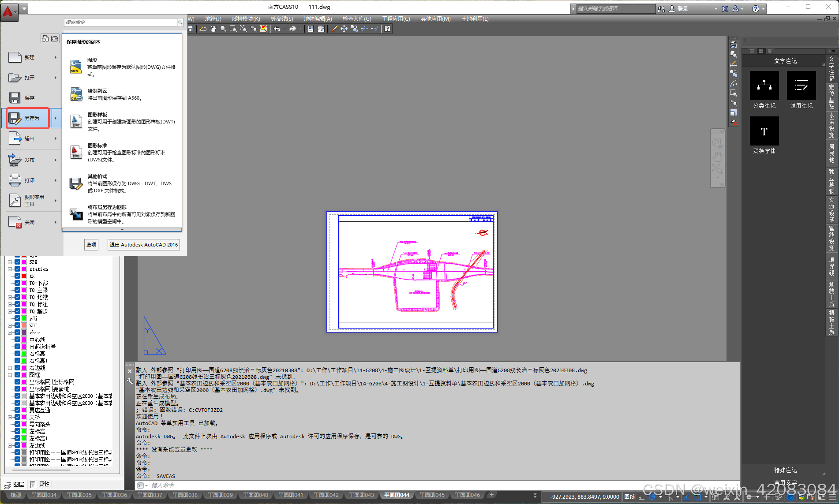Choose 其他格式 save option

click(122, 183)
